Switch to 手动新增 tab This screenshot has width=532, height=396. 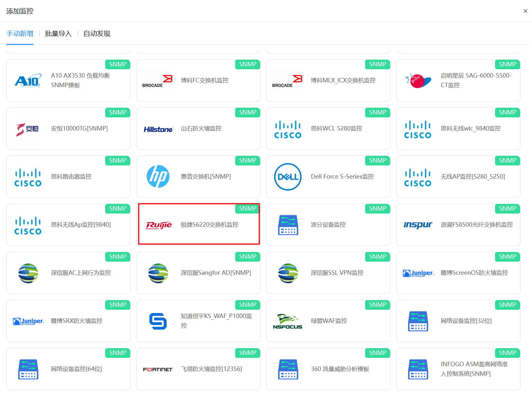click(20, 34)
